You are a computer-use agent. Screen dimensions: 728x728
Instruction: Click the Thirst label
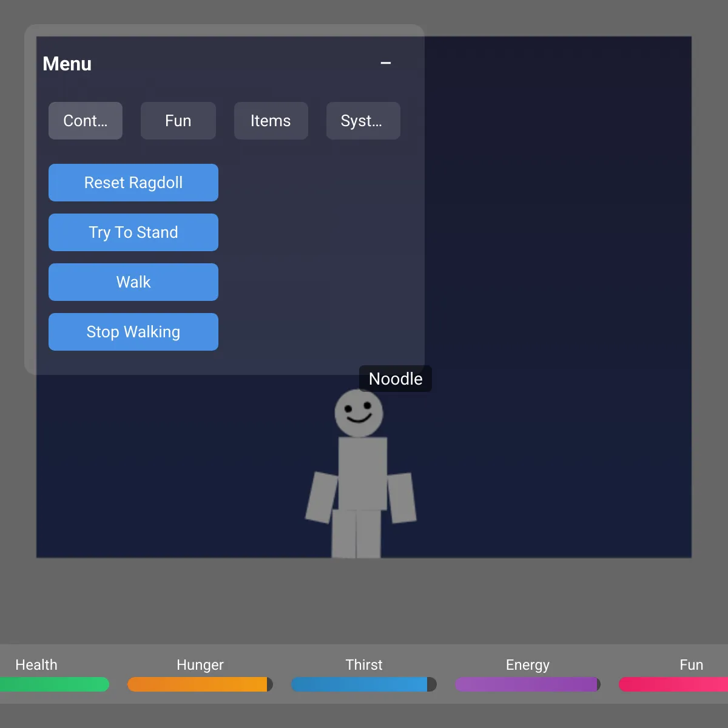364,665
